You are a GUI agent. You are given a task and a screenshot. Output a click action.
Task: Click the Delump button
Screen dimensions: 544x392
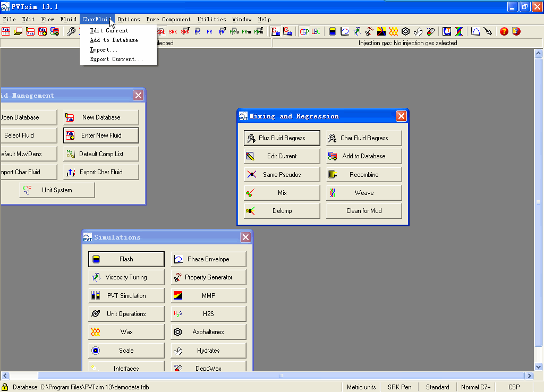coord(282,210)
